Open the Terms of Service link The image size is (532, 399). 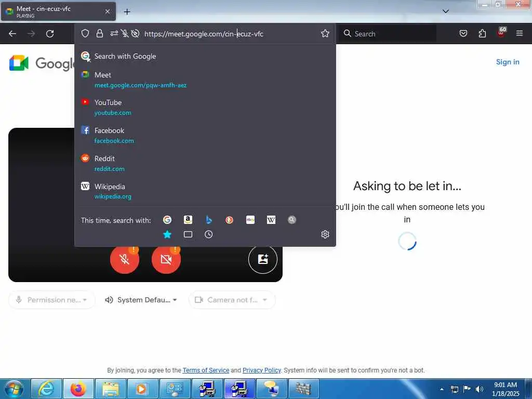tap(206, 370)
